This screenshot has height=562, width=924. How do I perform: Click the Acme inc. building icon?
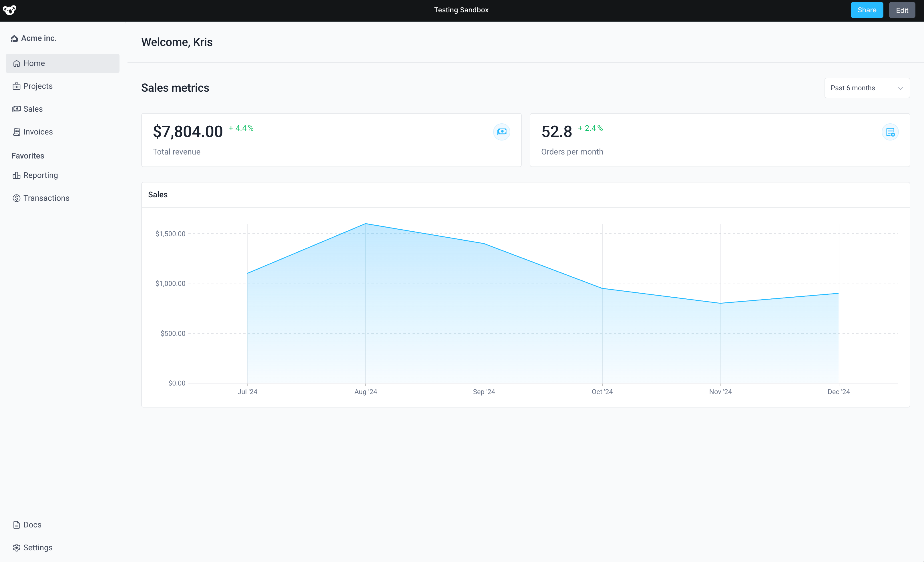tap(14, 38)
